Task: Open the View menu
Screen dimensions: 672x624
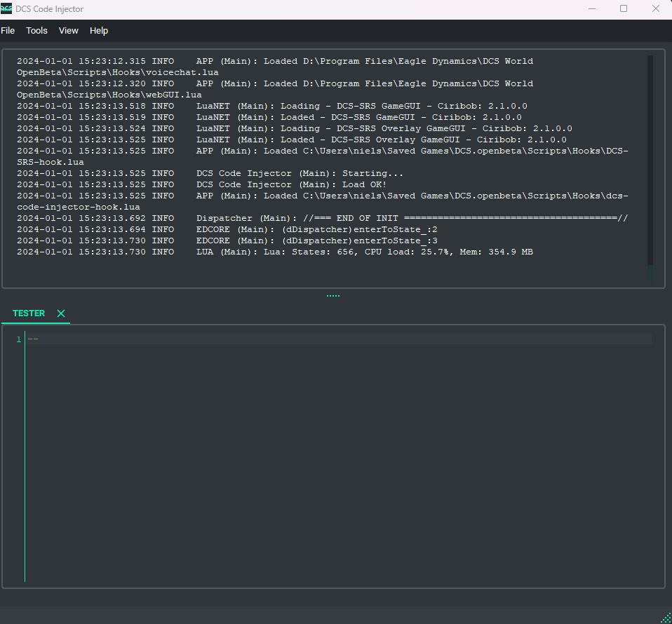Action: pyautogui.click(x=68, y=30)
